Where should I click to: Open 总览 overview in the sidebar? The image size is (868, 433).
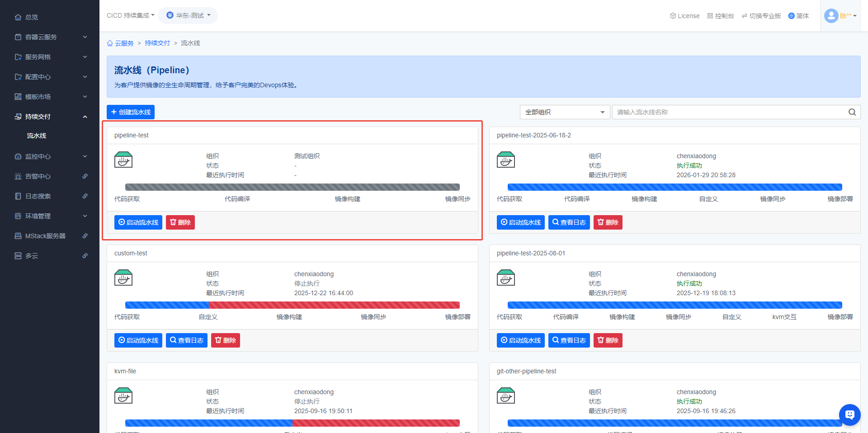[x=32, y=17]
